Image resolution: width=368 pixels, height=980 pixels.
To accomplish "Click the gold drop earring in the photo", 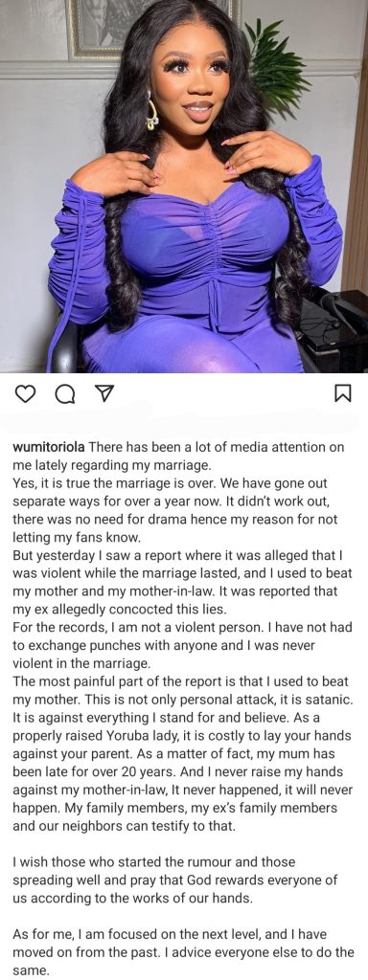I will click(151, 111).
